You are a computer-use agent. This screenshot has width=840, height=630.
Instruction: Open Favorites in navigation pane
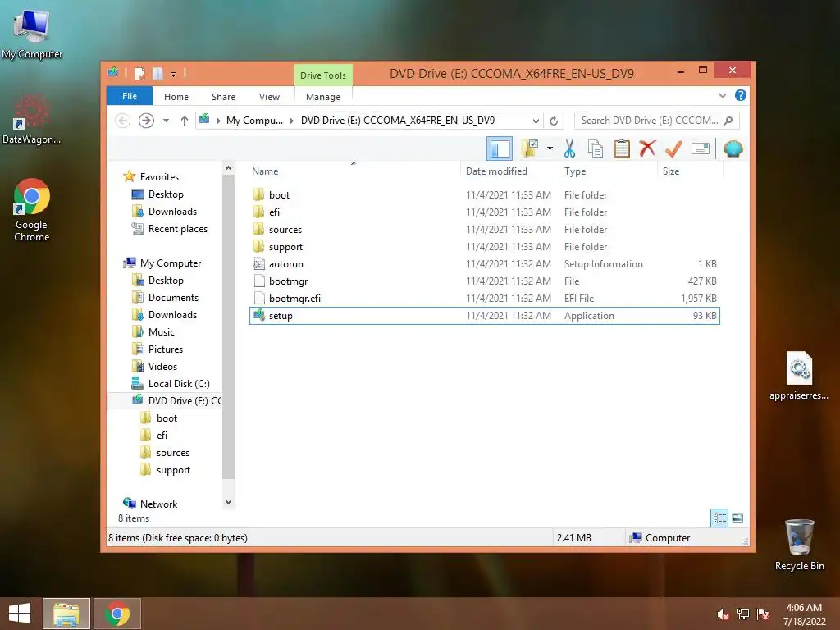click(159, 177)
